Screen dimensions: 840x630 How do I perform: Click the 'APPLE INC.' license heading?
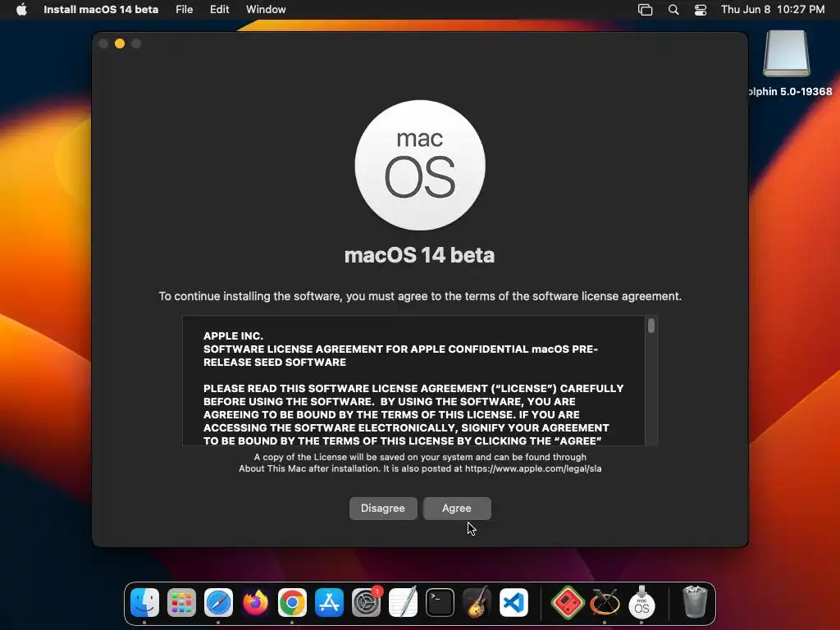[x=234, y=336]
